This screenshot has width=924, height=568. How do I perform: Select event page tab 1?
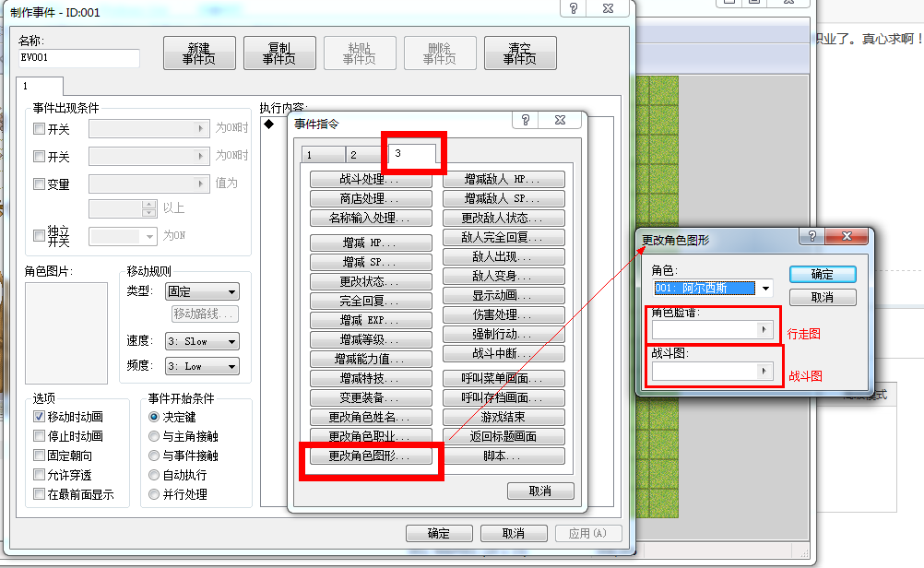click(40, 86)
